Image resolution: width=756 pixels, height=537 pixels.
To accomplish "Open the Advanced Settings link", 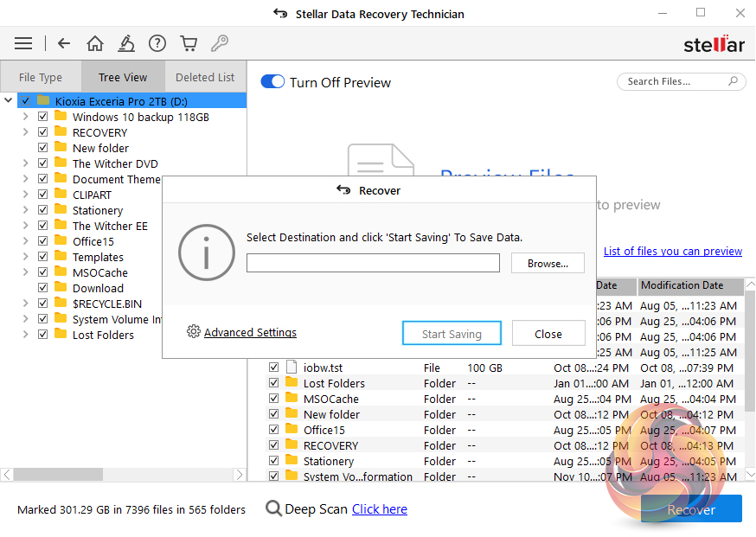I will (x=250, y=332).
